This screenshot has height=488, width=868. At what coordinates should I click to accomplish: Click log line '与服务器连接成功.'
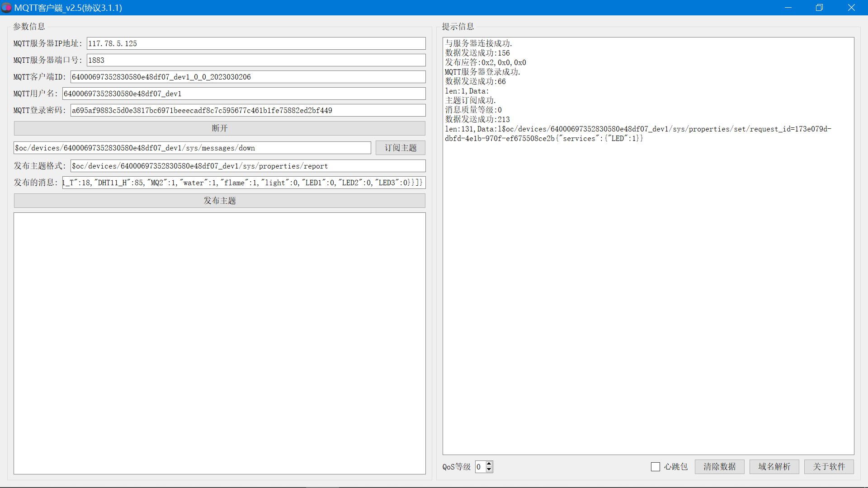[478, 43]
